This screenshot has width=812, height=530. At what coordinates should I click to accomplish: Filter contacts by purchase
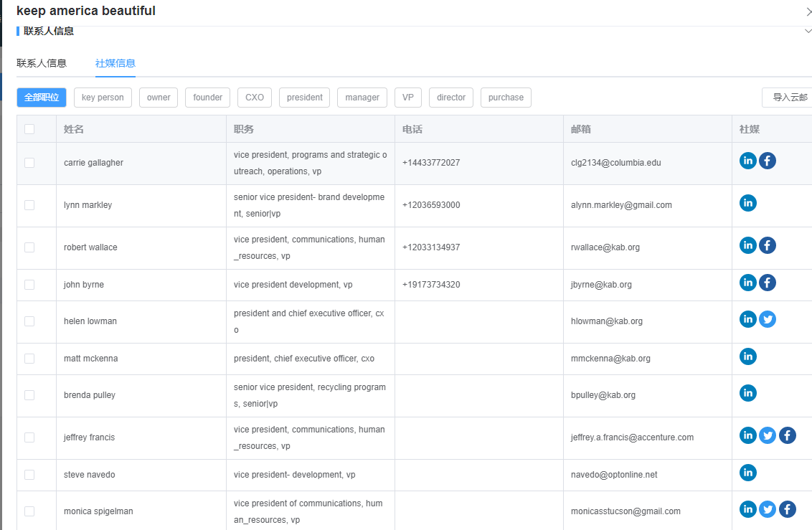506,98
